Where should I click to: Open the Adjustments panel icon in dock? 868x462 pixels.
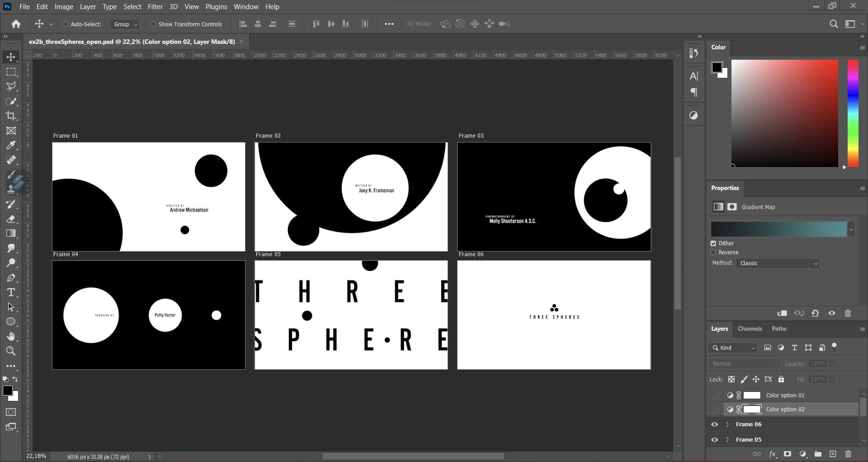pyautogui.click(x=693, y=115)
